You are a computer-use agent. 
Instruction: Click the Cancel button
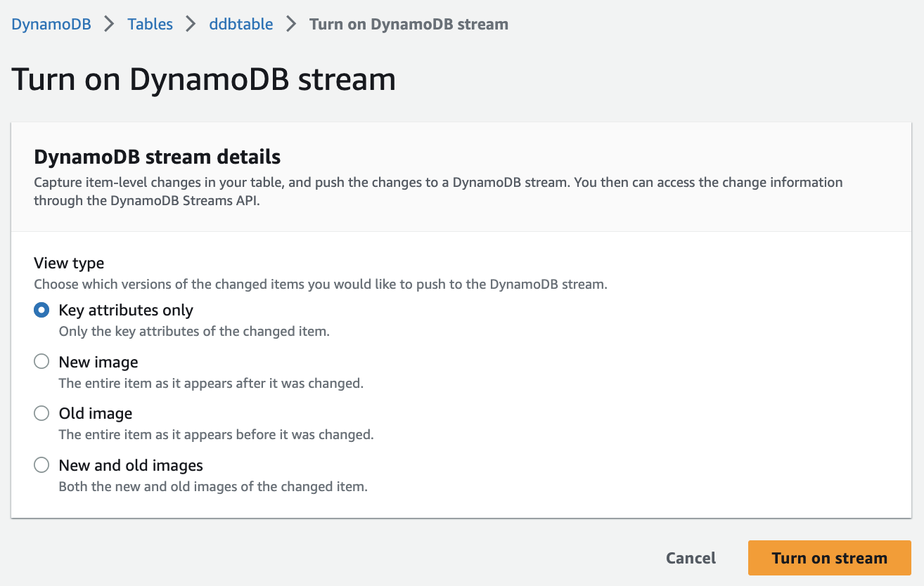coord(690,557)
